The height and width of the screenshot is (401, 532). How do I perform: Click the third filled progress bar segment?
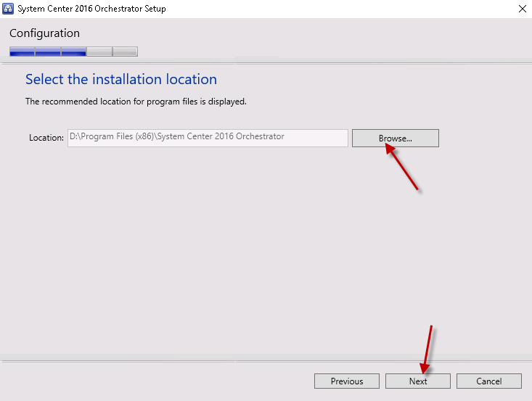[x=73, y=51]
